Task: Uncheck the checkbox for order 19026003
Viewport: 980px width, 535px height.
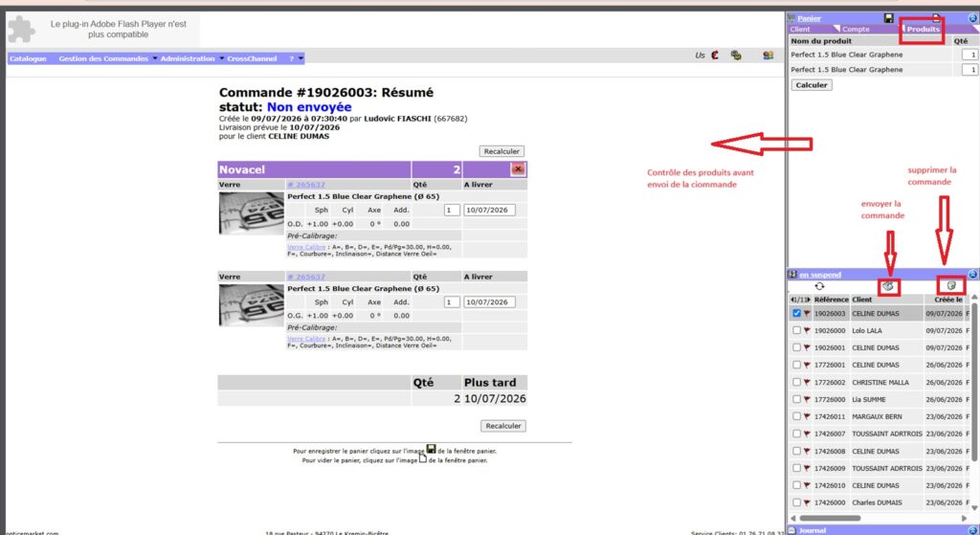Action: click(x=796, y=313)
